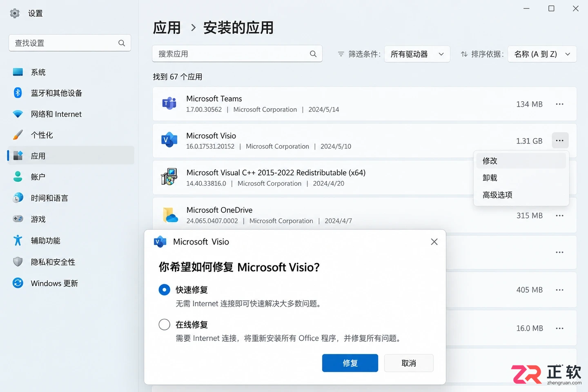Click the 修复 button in dialog

(x=350, y=363)
